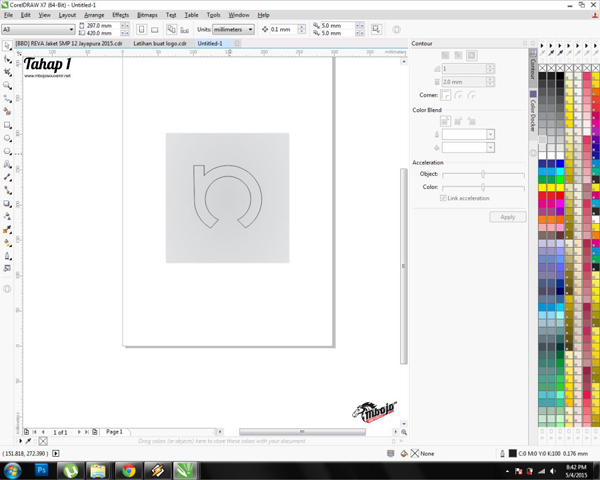Launch Chrome from the taskbar

pos(127,469)
